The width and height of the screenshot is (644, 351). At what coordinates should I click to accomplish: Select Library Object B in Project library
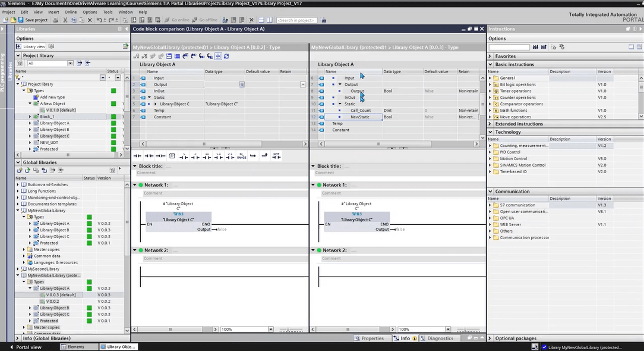point(54,130)
